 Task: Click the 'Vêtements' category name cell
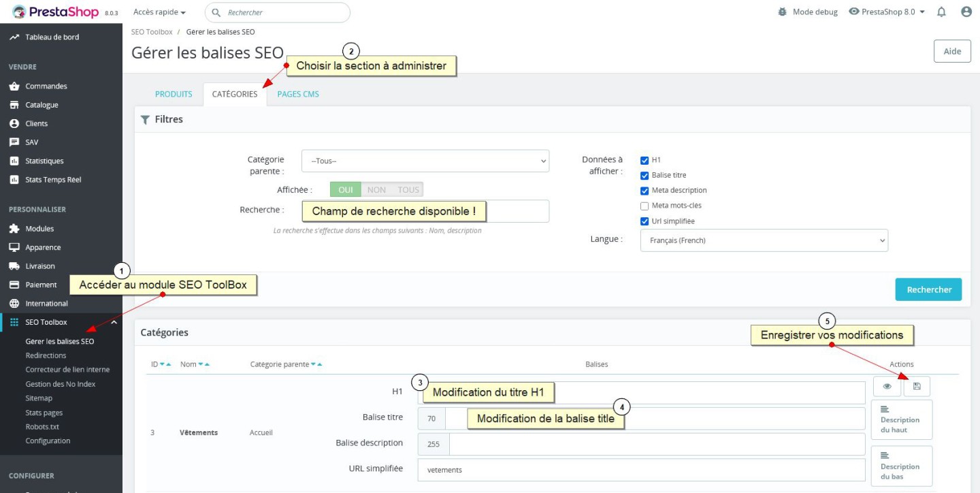[199, 432]
